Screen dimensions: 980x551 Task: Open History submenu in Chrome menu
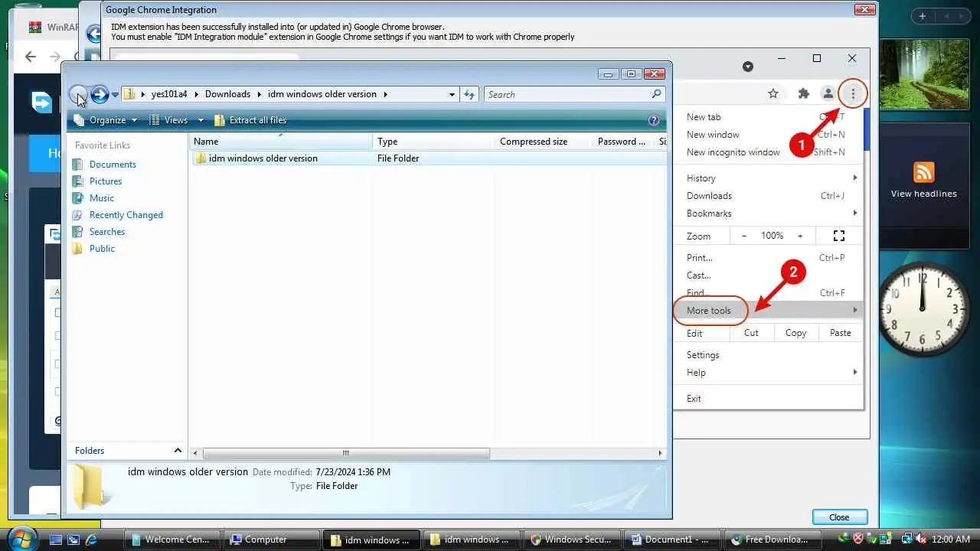click(769, 178)
